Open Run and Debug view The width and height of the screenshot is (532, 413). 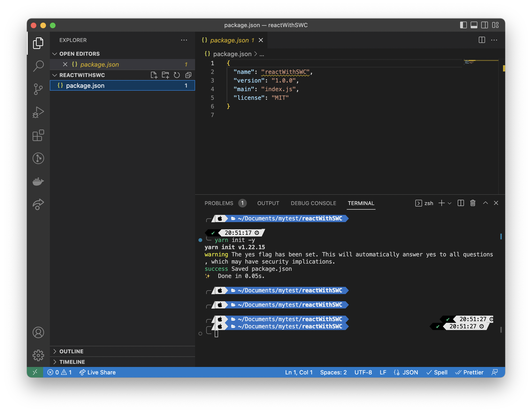(x=38, y=112)
